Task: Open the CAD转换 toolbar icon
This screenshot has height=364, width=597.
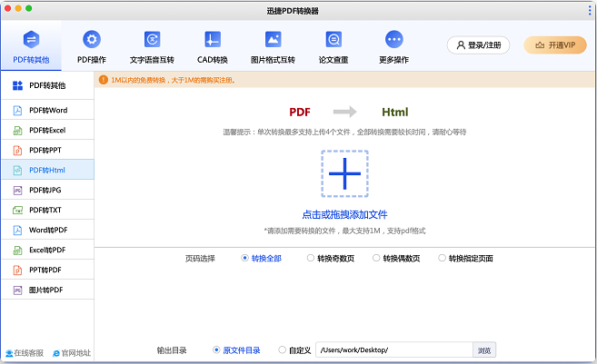Action: [x=213, y=39]
